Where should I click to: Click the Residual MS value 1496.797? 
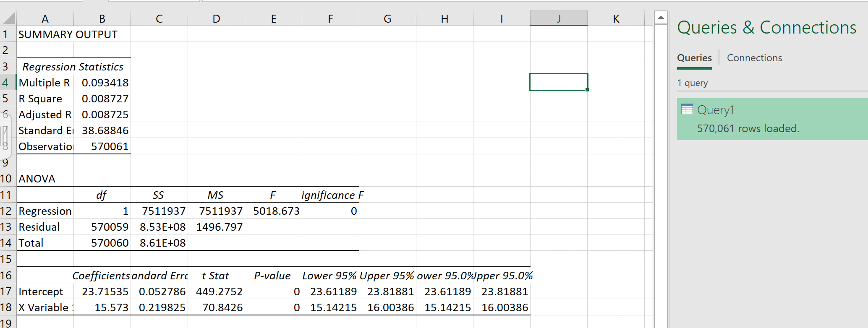(x=217, y=226)
